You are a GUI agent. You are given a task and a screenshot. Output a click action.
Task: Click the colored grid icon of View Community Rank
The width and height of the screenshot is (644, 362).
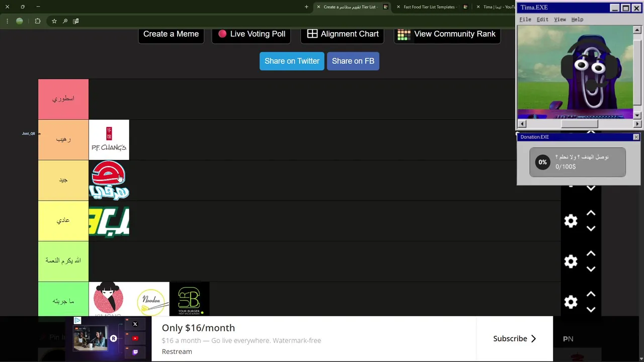click(x=404, y=34)
